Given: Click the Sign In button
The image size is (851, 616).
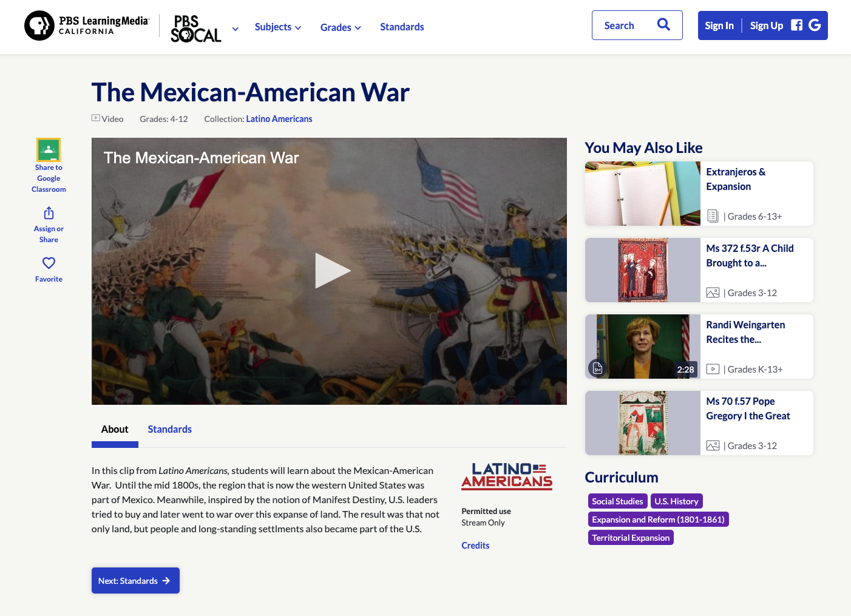Looking at the screenshot, I should coord(719,25).
